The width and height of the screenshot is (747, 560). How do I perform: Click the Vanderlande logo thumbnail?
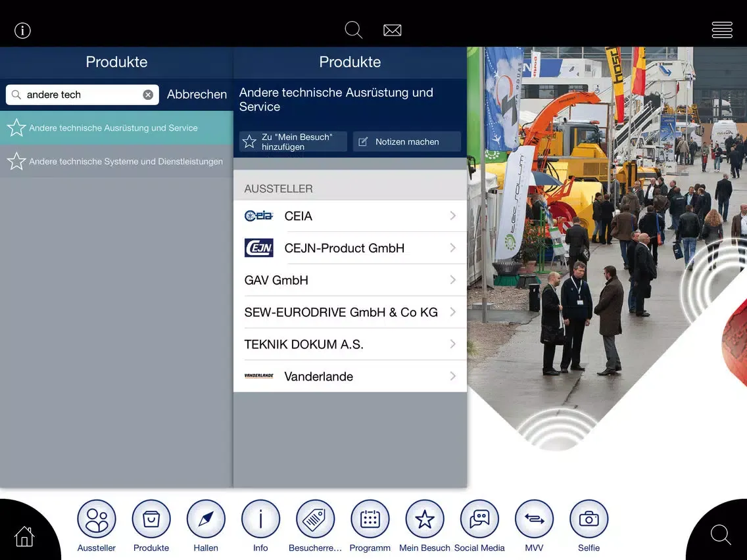pyautogui.click(x=258, y=376)
